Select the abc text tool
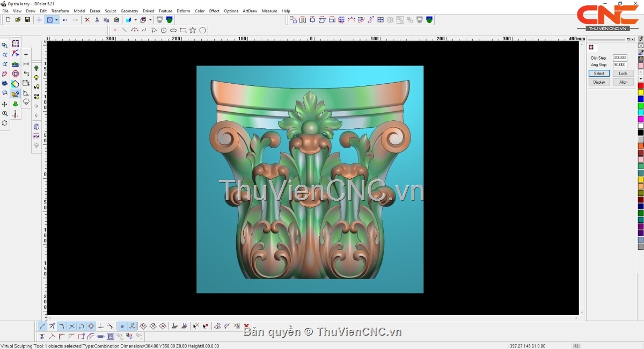This screenshot has width=644, height=349. (15, 64)
